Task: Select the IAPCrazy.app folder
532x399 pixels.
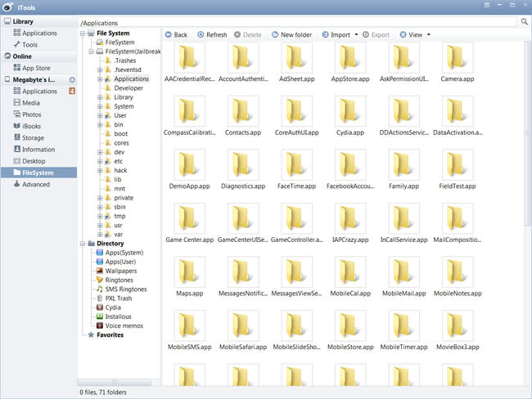Action: (x=350, y=223)
